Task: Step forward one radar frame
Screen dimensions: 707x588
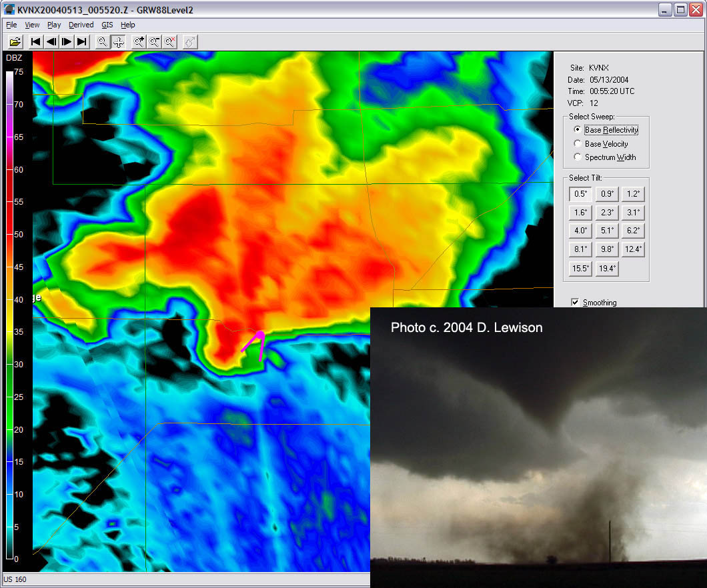Action: 67,41
